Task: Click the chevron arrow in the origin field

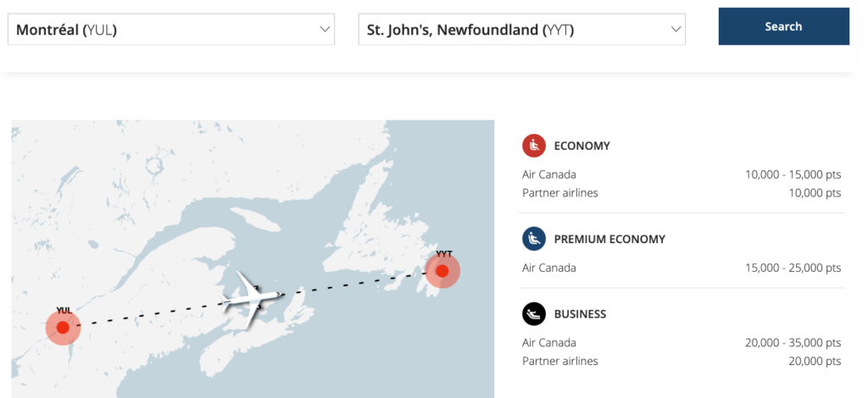Action: coord(325,30)
